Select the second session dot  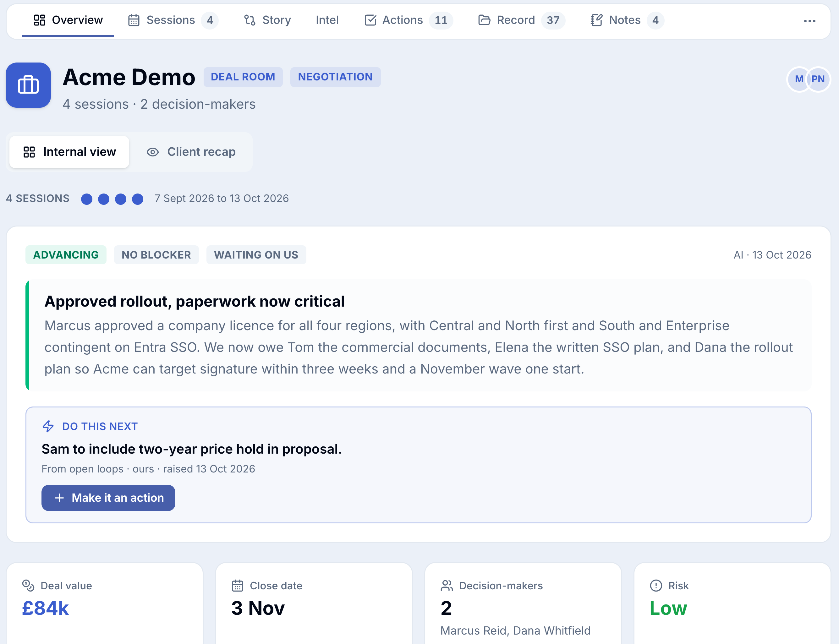[103, 199]
